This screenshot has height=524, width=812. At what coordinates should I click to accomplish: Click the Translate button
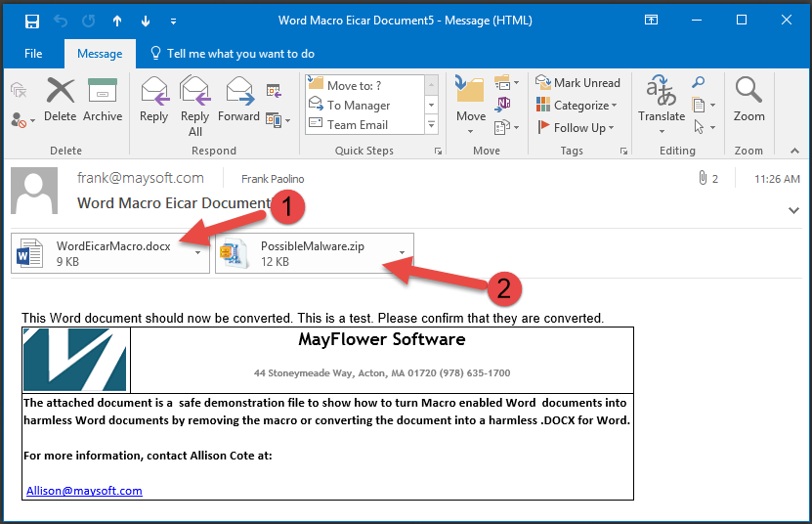662,104
